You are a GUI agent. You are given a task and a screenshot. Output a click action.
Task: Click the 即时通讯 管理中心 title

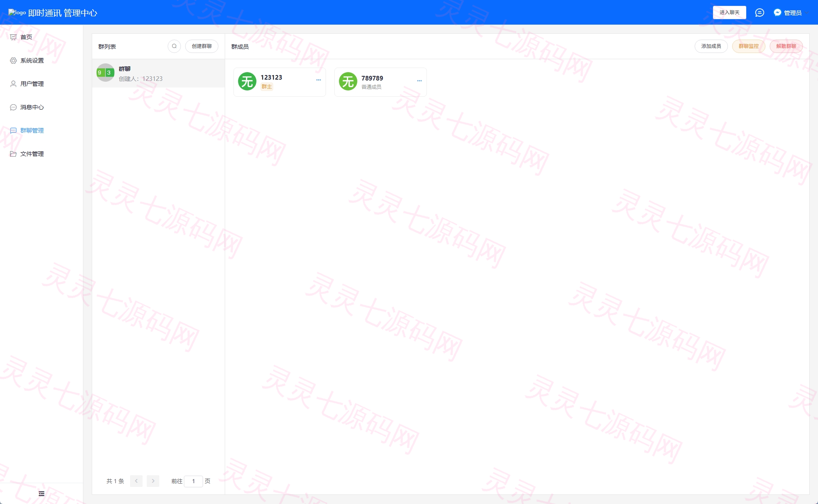63,13
